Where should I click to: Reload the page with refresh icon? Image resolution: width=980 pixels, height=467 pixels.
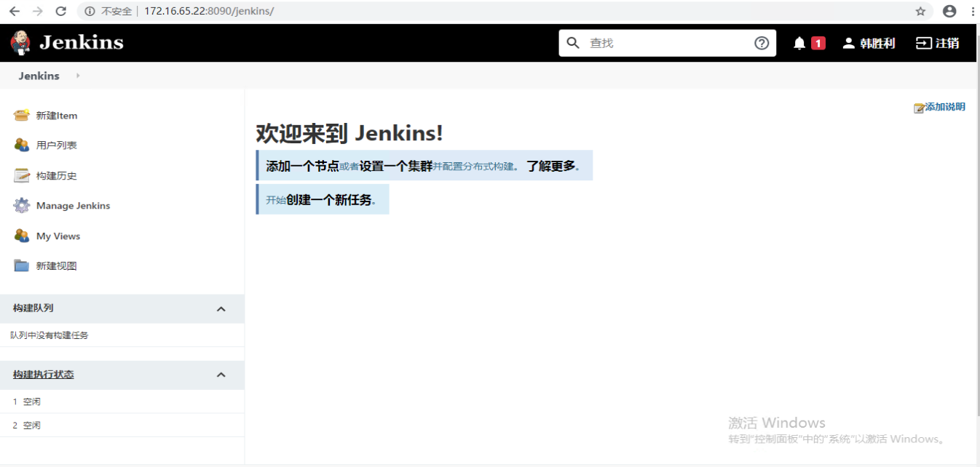tap(61, 12)
